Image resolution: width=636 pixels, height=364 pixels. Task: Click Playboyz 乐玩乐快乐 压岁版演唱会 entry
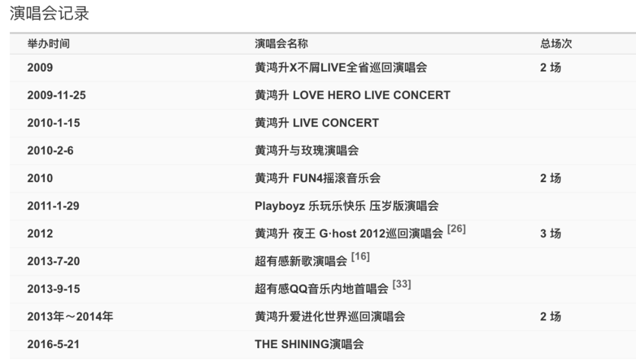pos(346,206)
